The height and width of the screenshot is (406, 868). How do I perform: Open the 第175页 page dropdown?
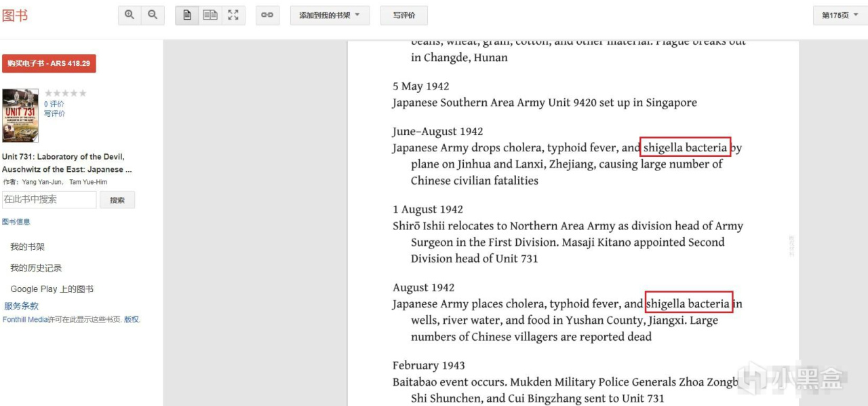(x=840, y=15)
